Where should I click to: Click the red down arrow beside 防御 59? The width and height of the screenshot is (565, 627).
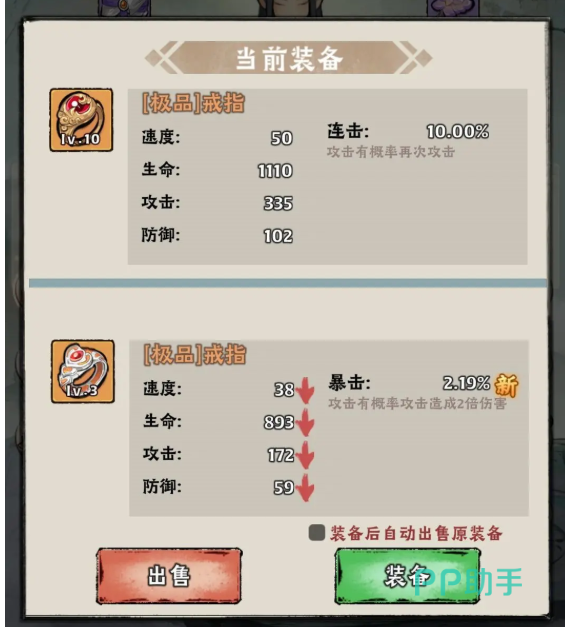[x=305, y=487]
